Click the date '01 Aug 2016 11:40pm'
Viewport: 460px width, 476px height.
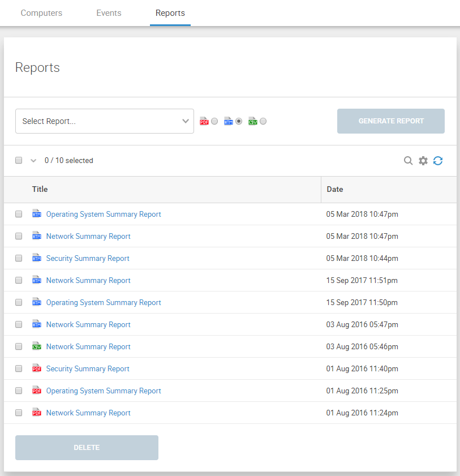(362, 368)
